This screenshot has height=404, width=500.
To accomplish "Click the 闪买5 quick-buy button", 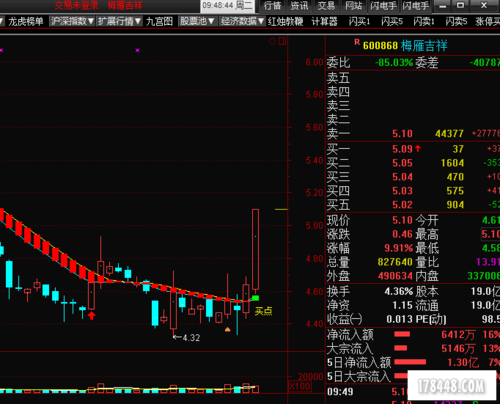I will [392, 22].
